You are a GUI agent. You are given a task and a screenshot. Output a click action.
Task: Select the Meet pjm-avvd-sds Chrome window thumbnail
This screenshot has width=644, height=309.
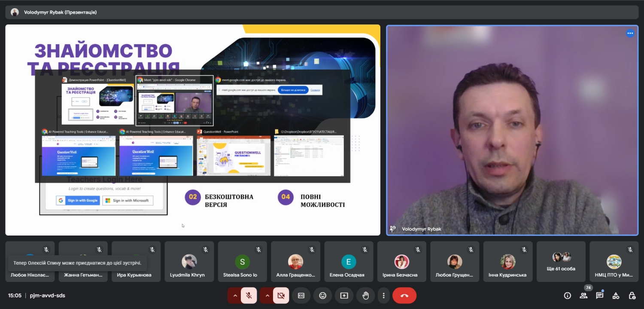tap(174, 101)
